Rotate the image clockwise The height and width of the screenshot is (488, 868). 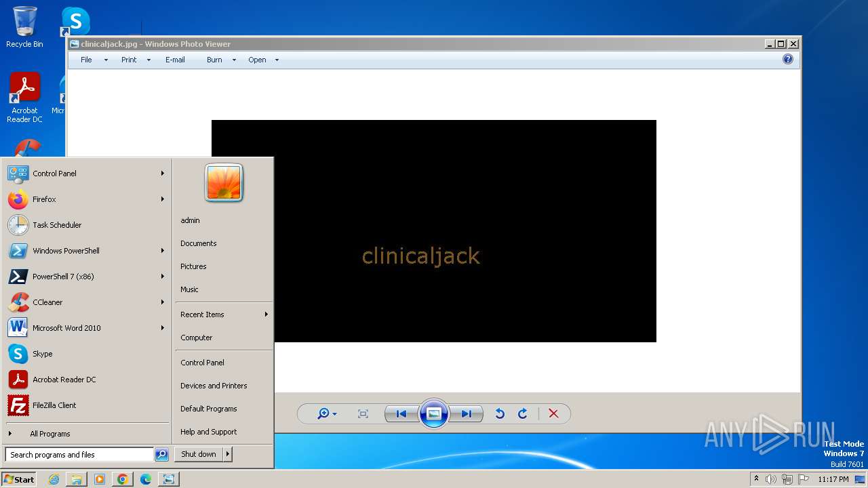pos(523,413)
